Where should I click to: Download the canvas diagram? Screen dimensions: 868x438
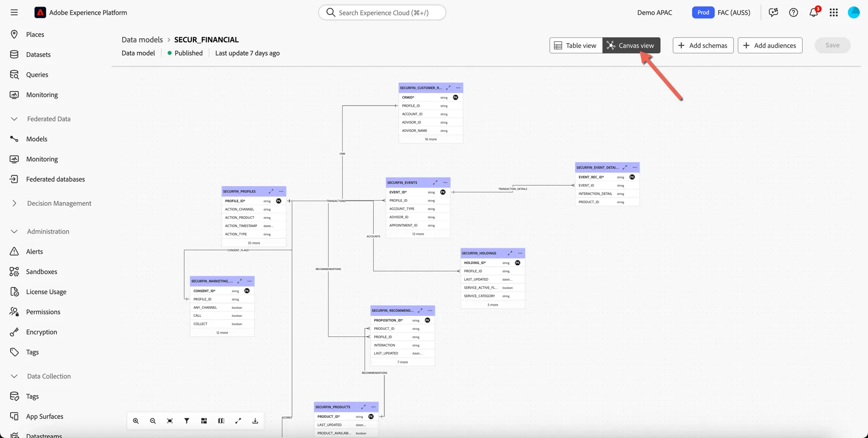[255, 421]
